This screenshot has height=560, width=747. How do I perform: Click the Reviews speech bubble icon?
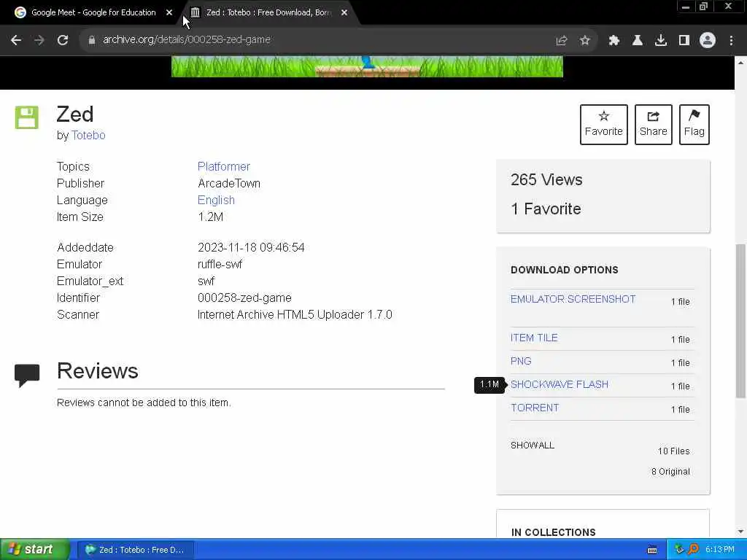click(27, 376)
